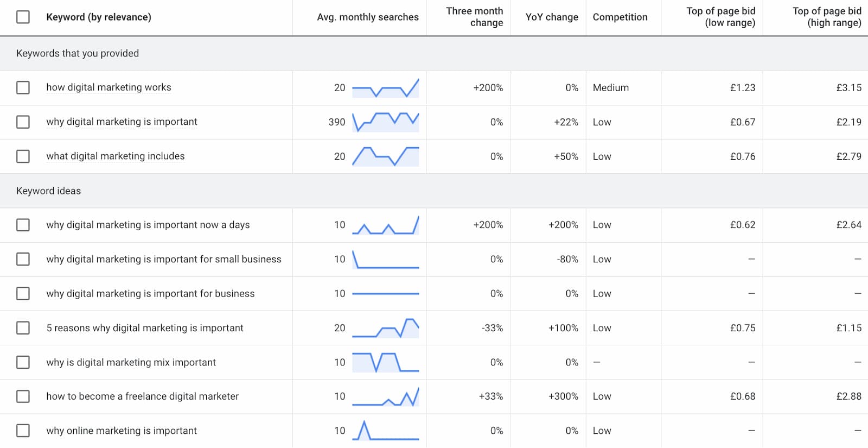Click the Keyword (by relevance) header
The height and width of the screenshot is (448, 868).
[x=99, y=17]
